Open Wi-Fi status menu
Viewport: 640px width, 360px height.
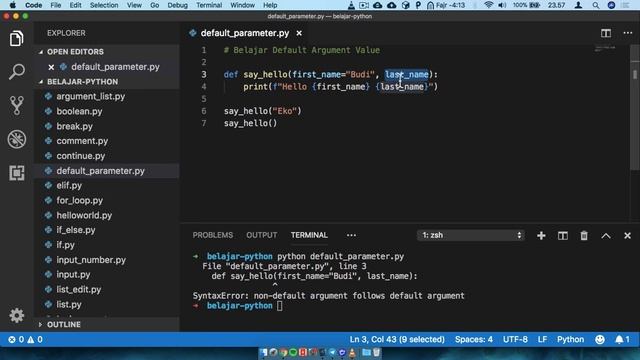tap(488, 5)
